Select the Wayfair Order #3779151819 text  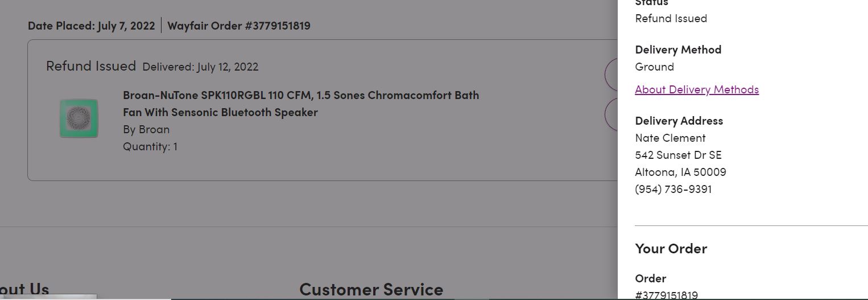pos(239,26)
